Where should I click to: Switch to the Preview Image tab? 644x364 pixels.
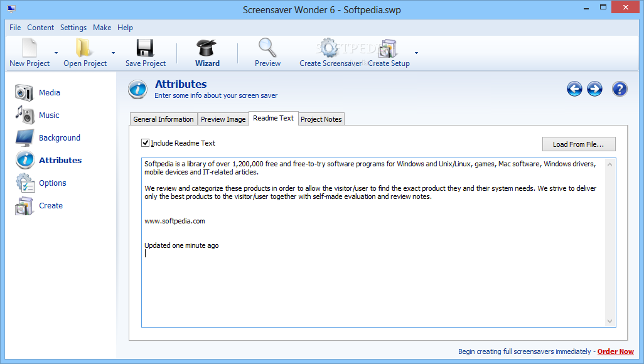223,119
